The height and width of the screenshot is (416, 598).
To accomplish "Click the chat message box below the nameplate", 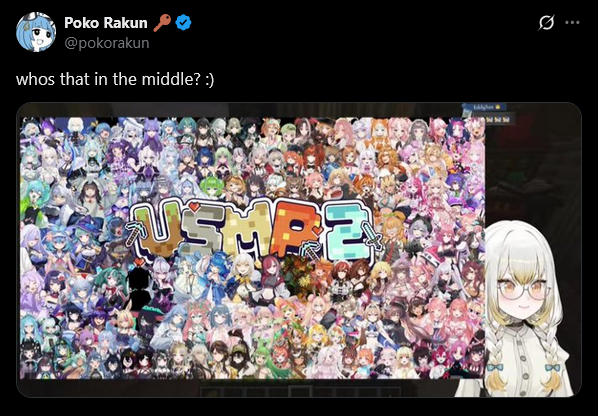I will coord(498,120).
